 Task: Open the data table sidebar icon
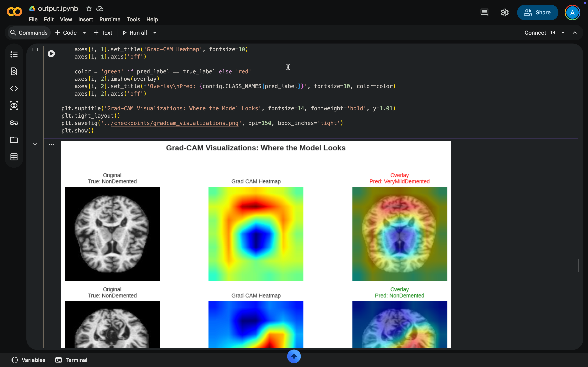click(14, 157)
